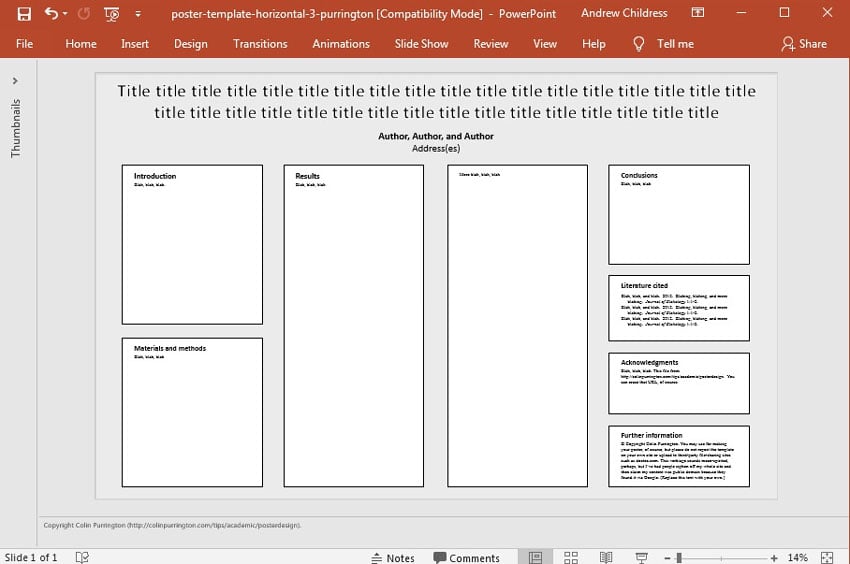The image size is (850, 564).
Task: Click the Undo arrow icon
Action: (x=50, y=14)
